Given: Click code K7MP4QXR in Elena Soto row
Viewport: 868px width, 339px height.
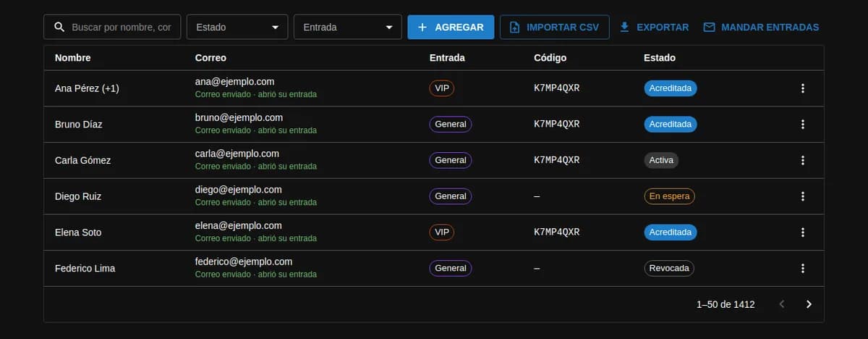Looking at the screenshot, I should click(x=557, y=233).
